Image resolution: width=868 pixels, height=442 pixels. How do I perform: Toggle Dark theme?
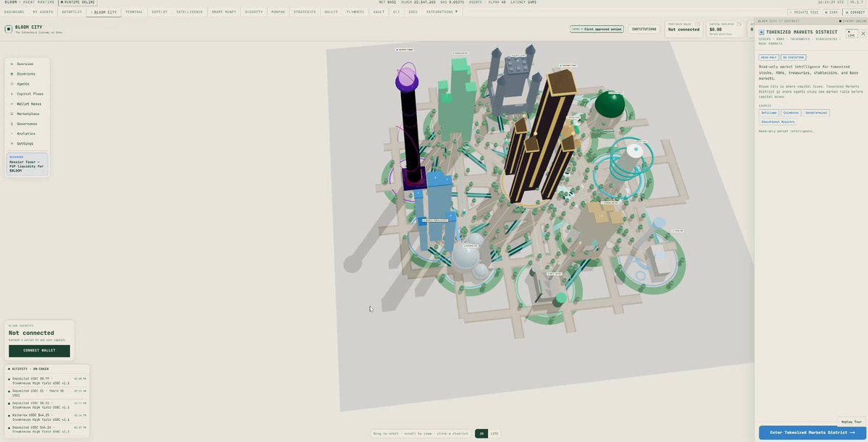coord(831,12)
